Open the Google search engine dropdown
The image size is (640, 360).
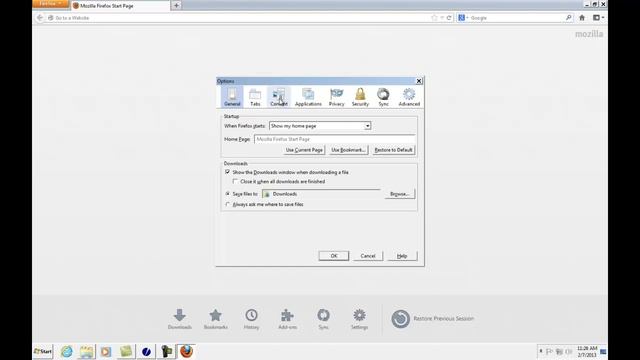click(463, 18)
